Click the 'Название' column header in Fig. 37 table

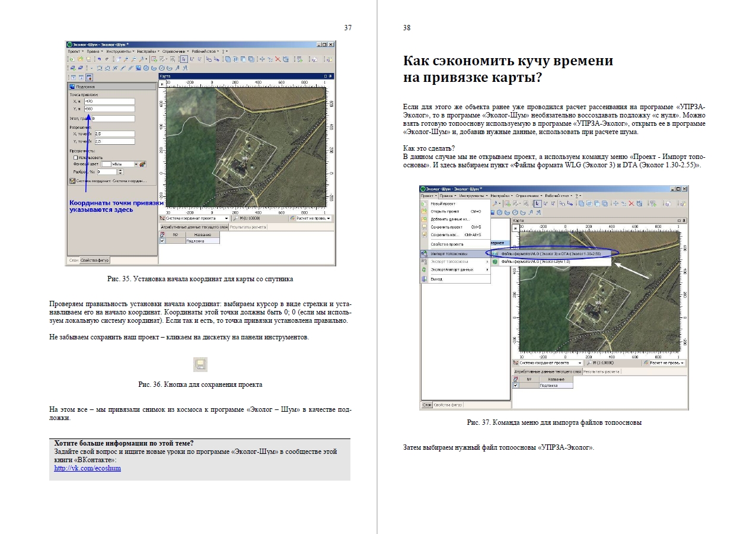point(556,379)
